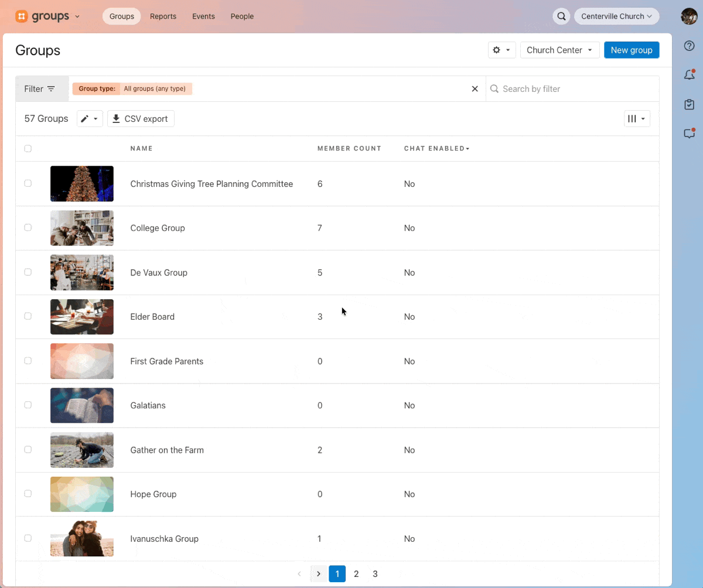Image resolution: width=703 pixels, height=588 pixels.
Task: Click the CSV export button
Action: [x=141, y=119]
